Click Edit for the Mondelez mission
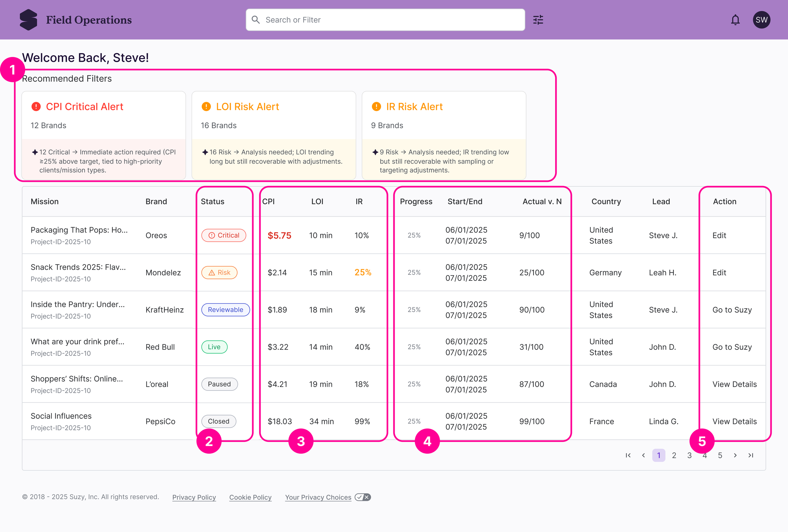 pos(719,273)
